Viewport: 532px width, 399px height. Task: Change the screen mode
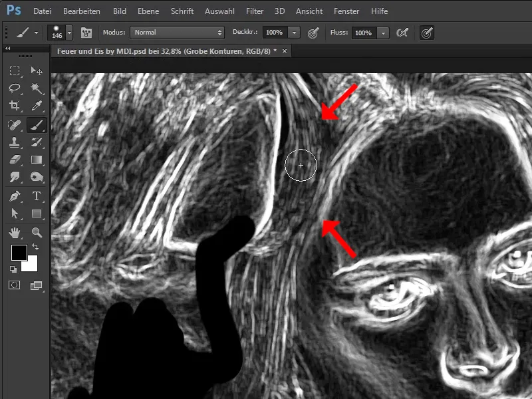tap(37, 286)
